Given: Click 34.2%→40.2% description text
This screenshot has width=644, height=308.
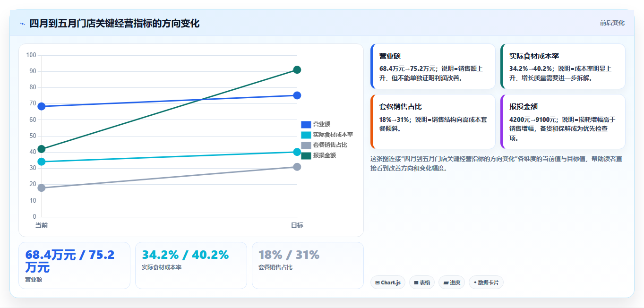Looking at the screenshot, I should point(560,73).
